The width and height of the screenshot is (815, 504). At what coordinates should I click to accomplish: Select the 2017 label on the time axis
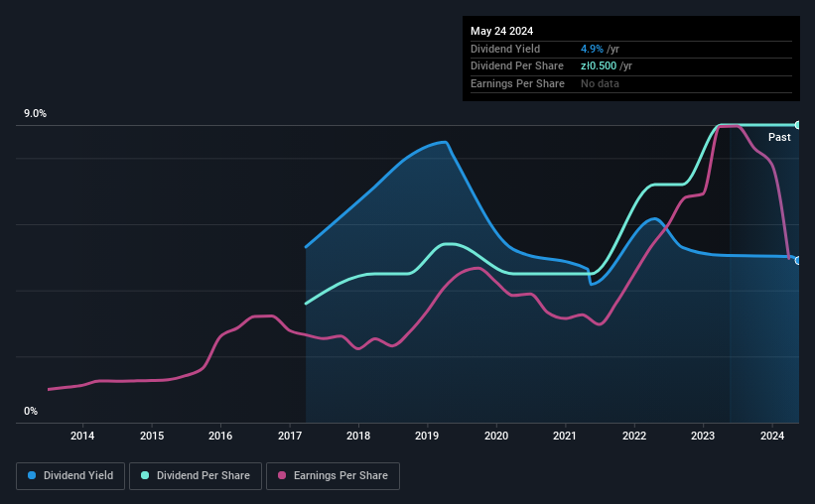pyautogui.click(x=290, y=436)
